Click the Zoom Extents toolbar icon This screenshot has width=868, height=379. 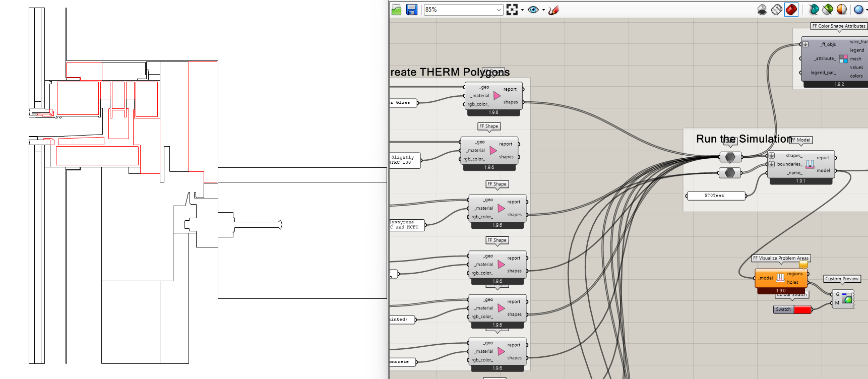coord(512,10)
